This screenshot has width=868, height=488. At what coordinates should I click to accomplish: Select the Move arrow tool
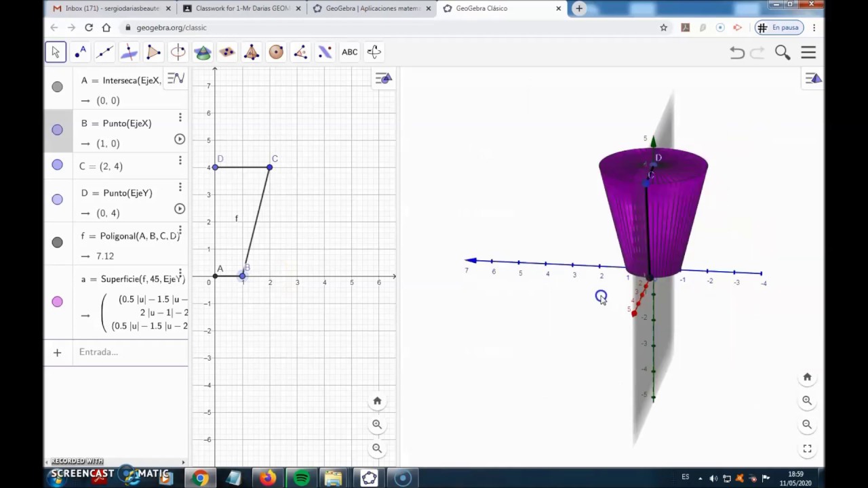pyautogui.click(x=56, y=52)
